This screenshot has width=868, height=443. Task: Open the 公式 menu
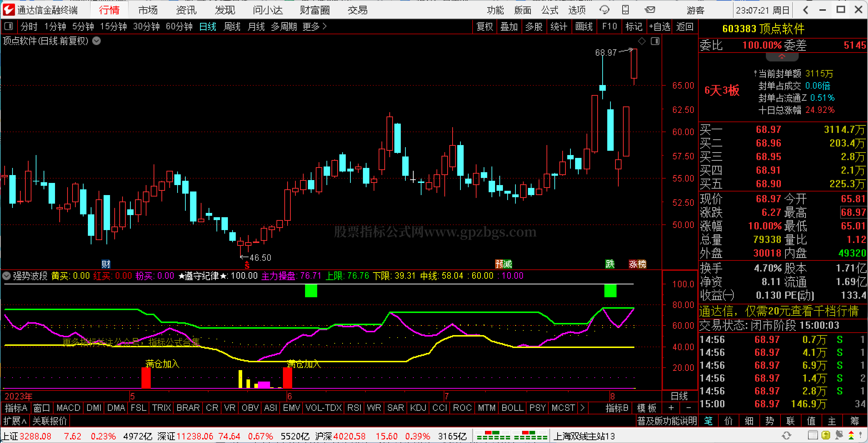tap(550, 10)
